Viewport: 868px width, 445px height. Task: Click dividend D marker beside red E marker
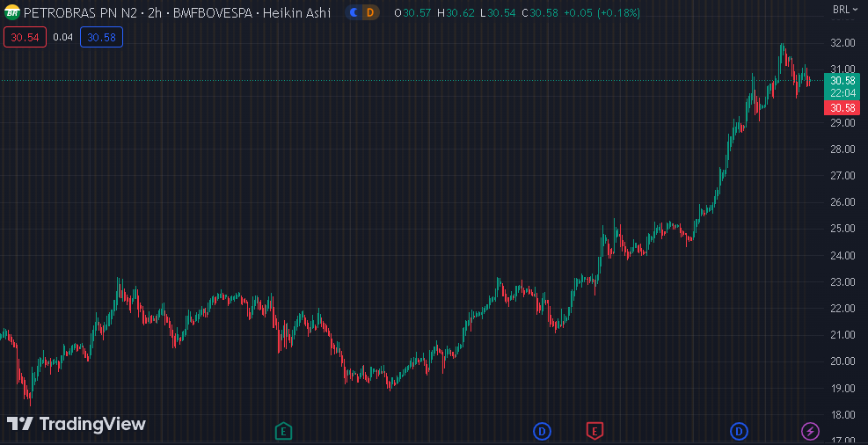pyautogui.click(x=542, y=430)
